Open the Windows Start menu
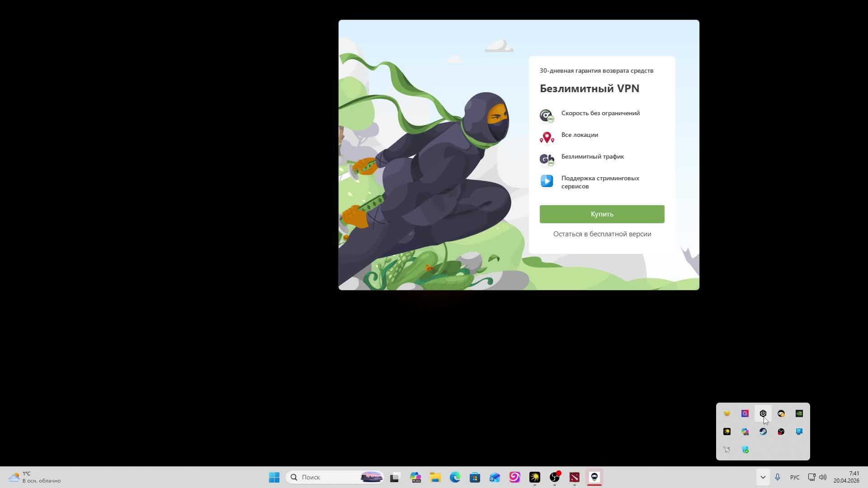868x488 pixels. (274, 477)
